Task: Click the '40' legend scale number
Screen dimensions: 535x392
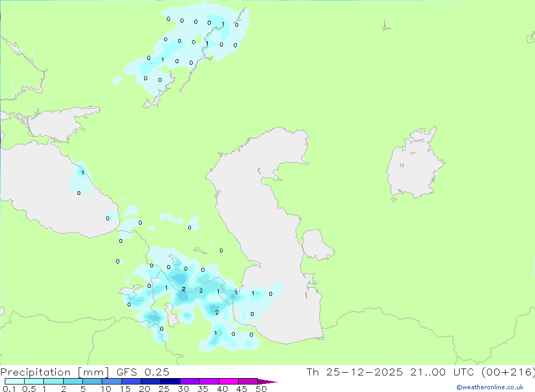Action: click(223, 389)
